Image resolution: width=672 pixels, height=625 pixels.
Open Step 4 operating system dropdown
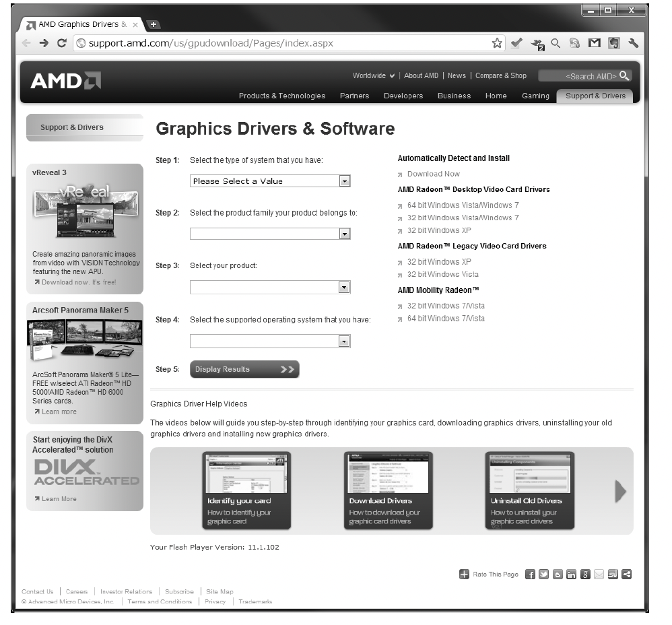coord(270,341)
